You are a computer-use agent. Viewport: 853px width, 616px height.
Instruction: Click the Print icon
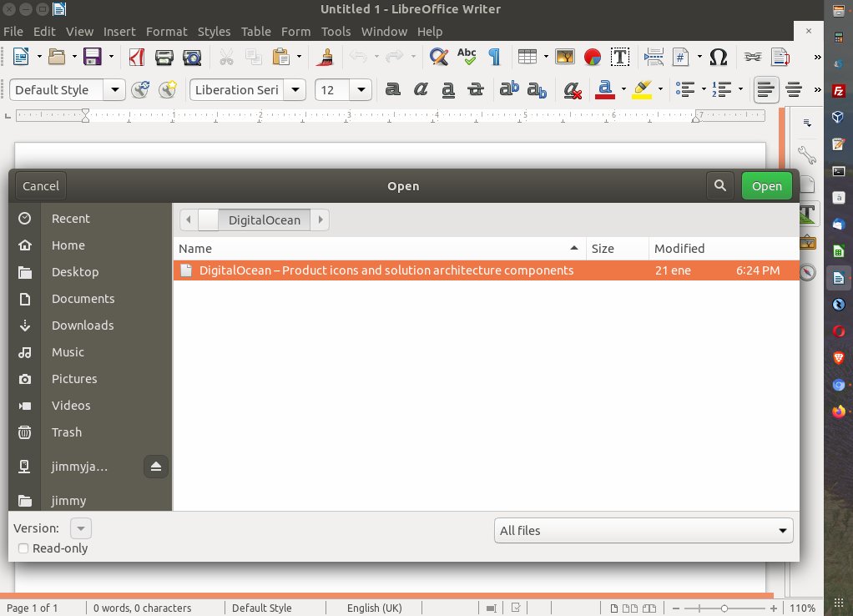[x=164, y=57]
